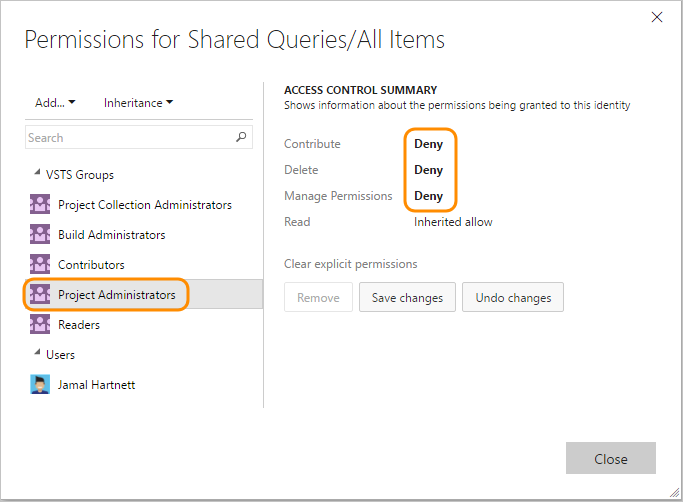Click Jamal Hartnett's avatar picture

point(40,384)
